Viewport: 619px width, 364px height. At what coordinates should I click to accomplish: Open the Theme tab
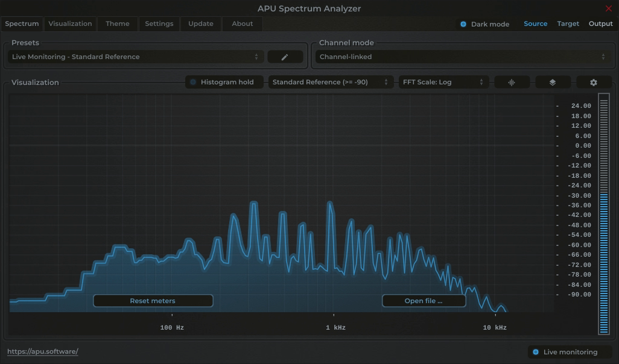coord(118,24)
